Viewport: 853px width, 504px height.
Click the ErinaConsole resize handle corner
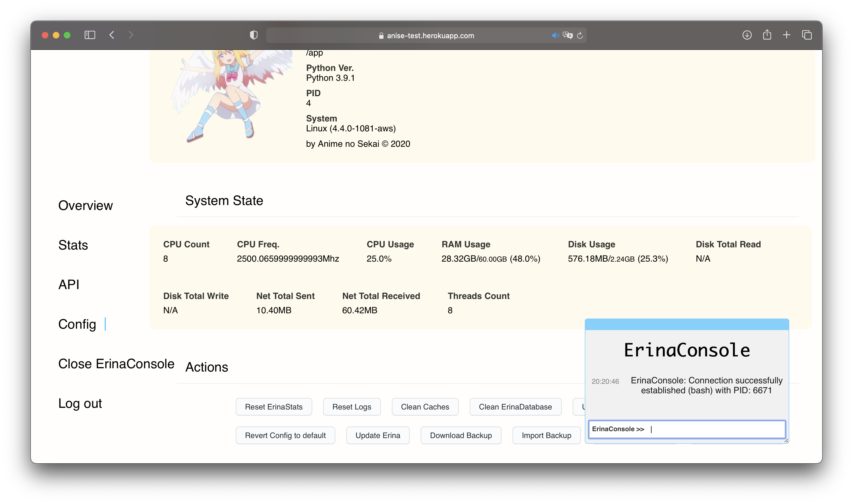(x=786, y=441)
